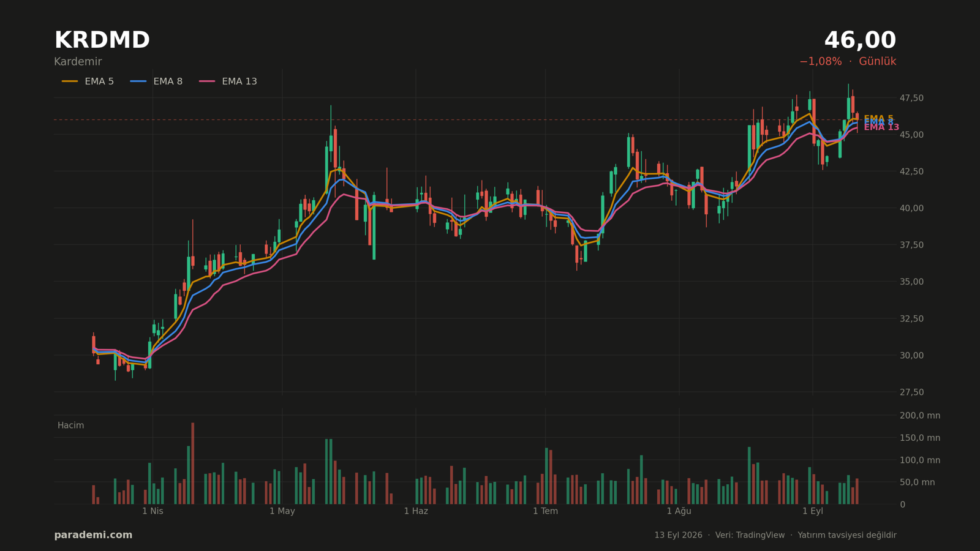Screen dimensions: 980x551
Task: Click the EMA 13 legend entry
Action: tap(228, 81)
